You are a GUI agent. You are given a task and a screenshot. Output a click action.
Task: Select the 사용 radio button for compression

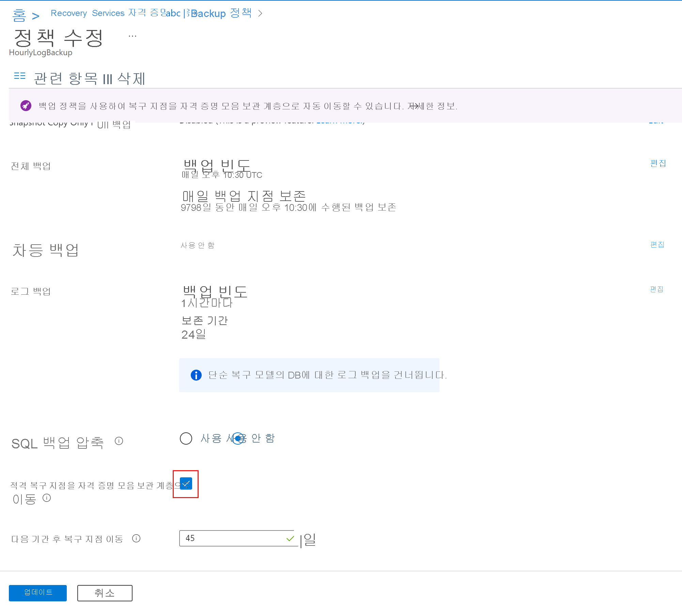(x=186, y=438)
